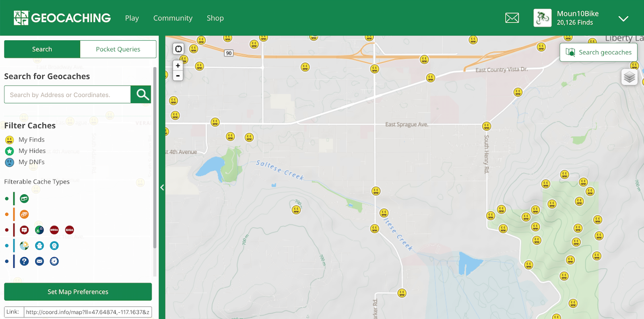This screenshot has height=319, width=644.
Task: Click the 20,126 Finds text
Action: [575, 23]
